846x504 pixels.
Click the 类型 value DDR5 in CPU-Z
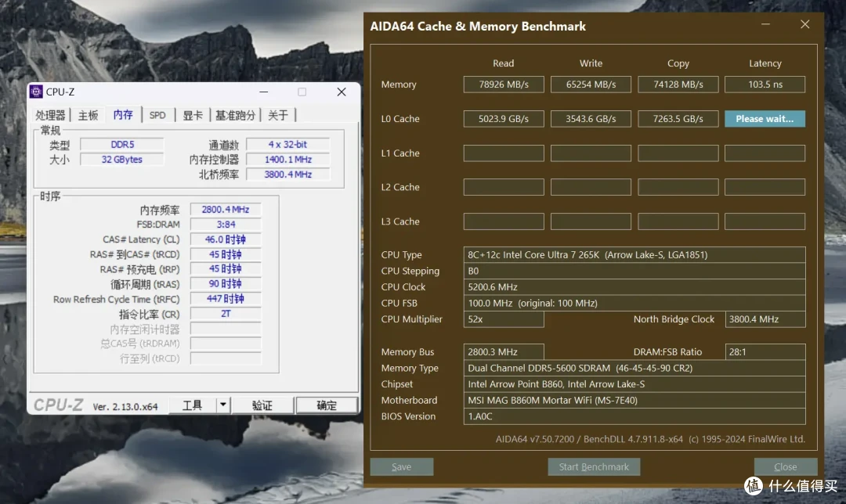122,145
